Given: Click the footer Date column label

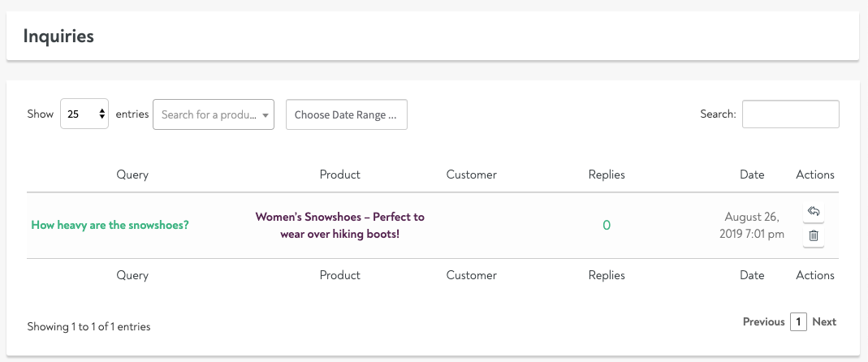Looking at the screenshot, I should click(752, 275).
